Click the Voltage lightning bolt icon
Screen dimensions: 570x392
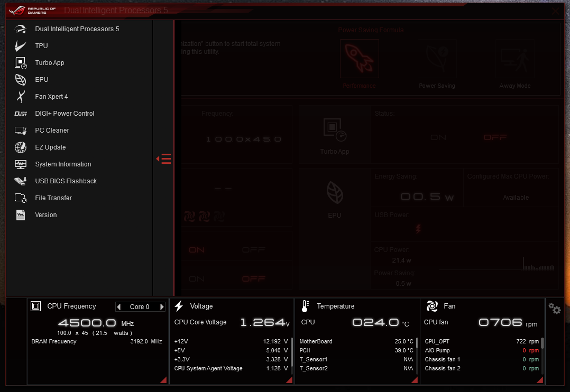[179, 306]
